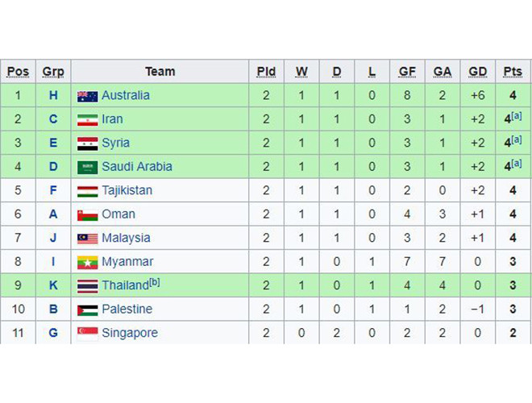Click the Tajikistan flag icon

pyautogui.click(x=87, y=191)
